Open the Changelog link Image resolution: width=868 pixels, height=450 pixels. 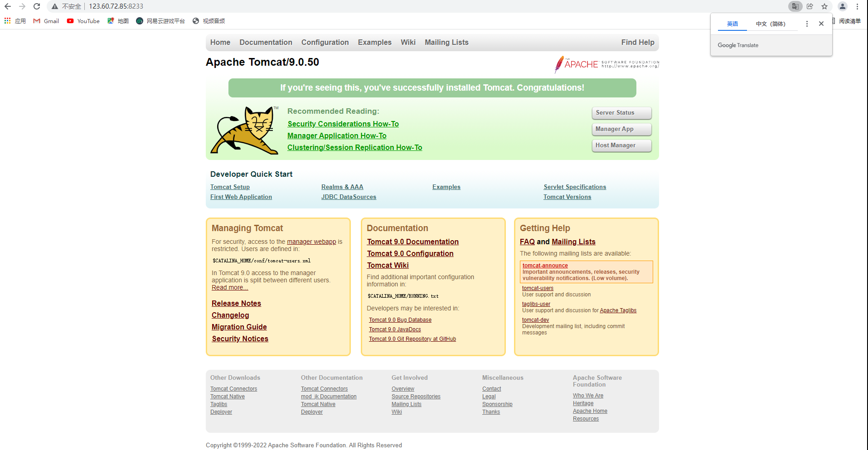(230, 315)
